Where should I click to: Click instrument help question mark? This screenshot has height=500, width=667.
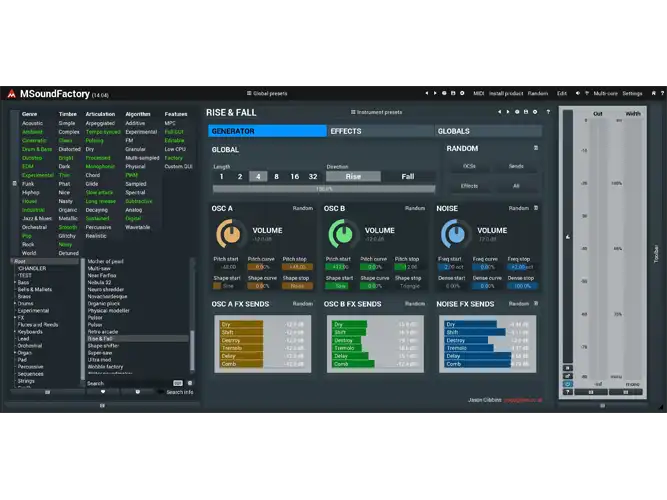548,112
